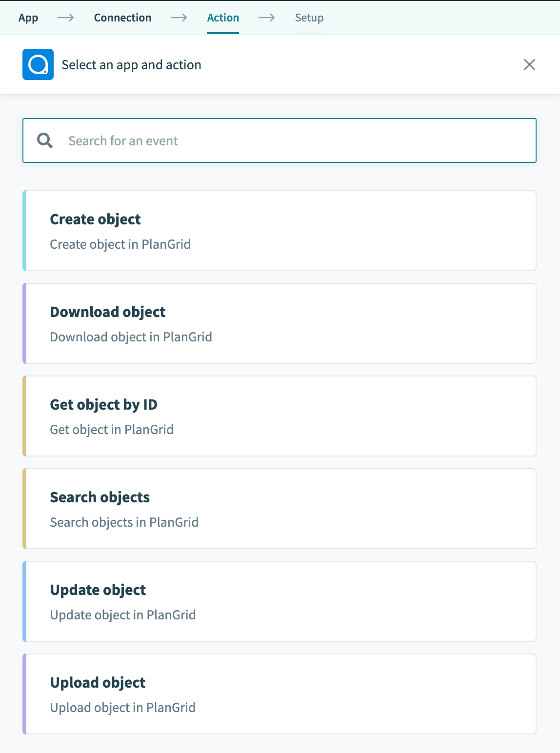Click the Select an app and action header
Viewport: 560px width, 753px height.
131,64
